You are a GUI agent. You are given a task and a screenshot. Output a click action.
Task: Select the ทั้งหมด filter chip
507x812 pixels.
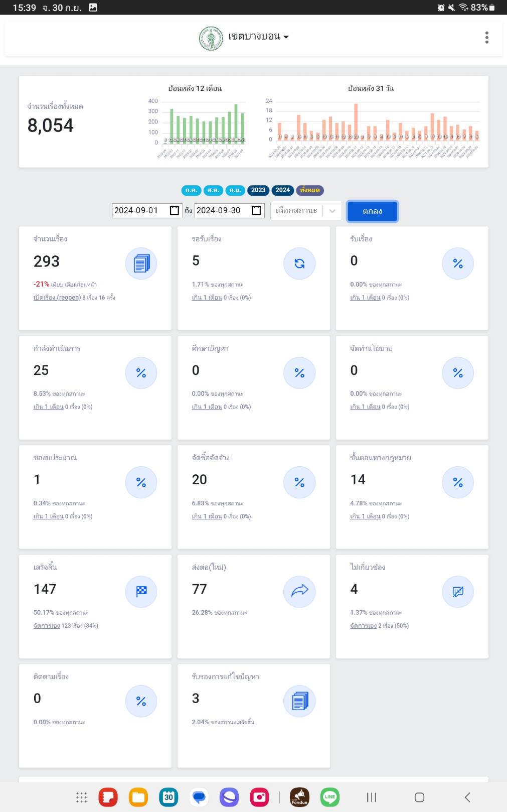point(309,190)
